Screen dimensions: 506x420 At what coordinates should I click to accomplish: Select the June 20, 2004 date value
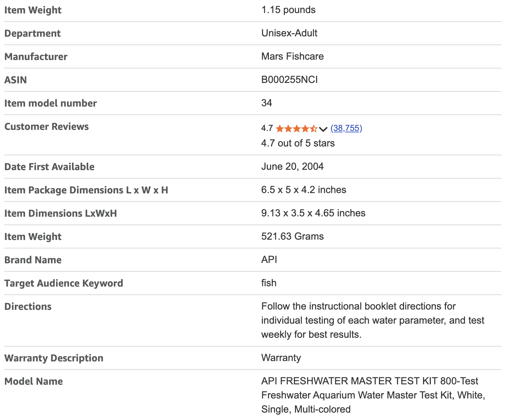tap(292, 167)
